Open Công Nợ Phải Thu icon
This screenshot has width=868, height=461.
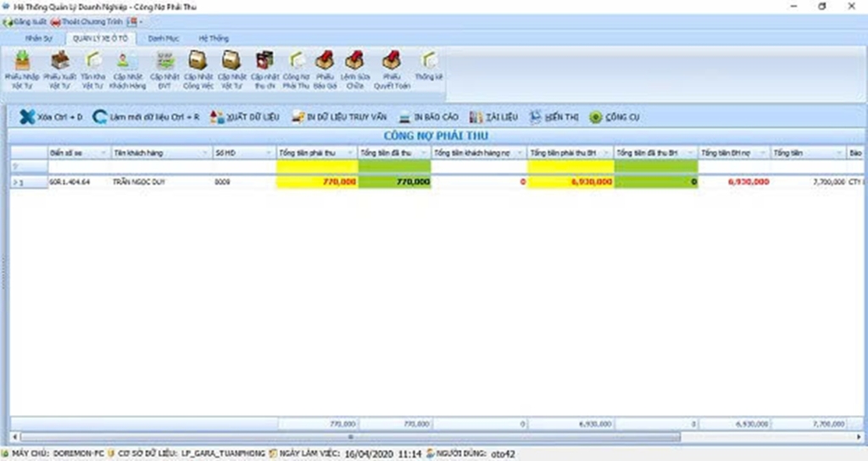[x=296, y=60]
